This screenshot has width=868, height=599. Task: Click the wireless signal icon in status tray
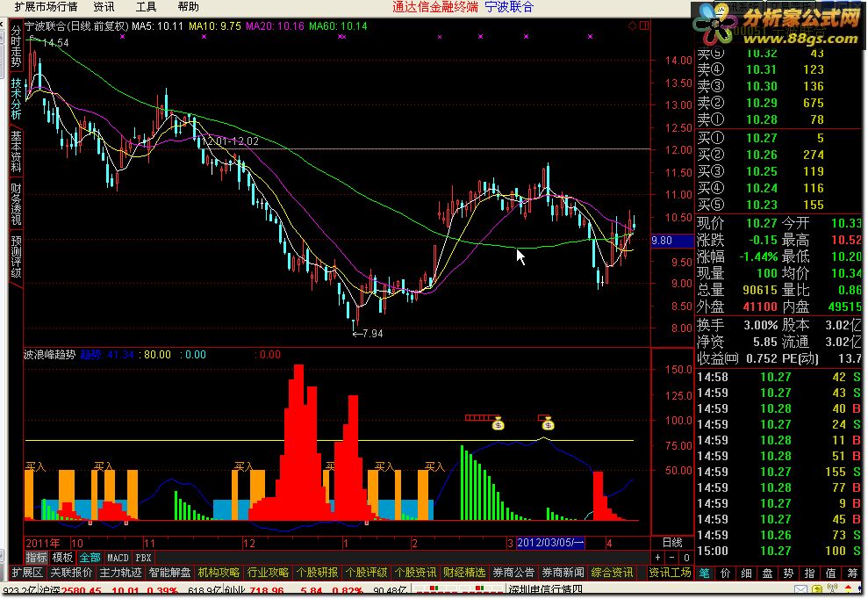[x=832, y=589]
